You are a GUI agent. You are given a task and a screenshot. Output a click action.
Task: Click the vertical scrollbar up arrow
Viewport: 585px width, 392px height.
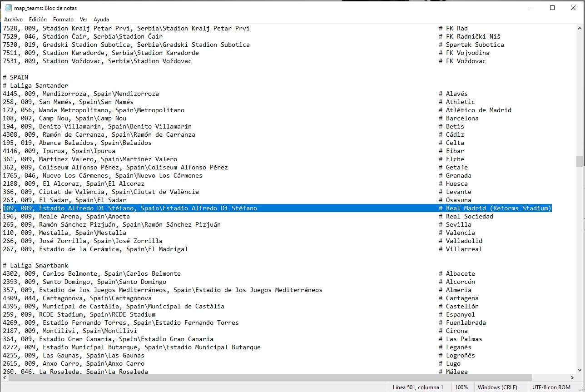pos(580,28)
